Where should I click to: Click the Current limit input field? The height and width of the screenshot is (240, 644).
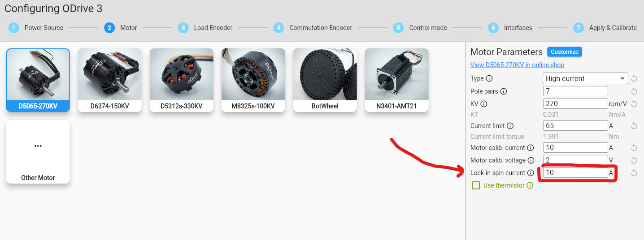[x=575, y=126]
